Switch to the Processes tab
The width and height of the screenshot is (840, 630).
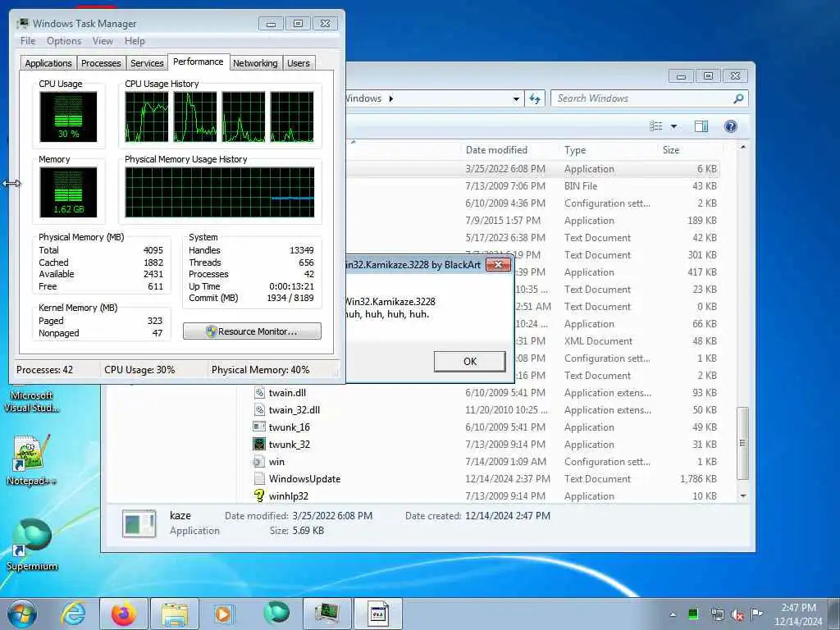click(x=101, y=63)
